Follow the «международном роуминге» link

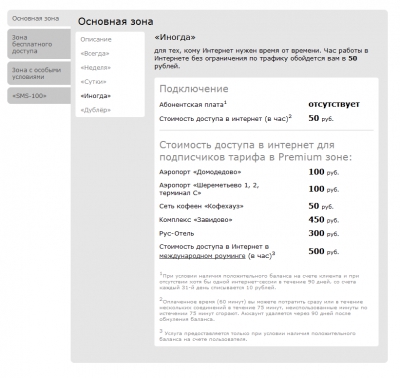pos(202,256)
